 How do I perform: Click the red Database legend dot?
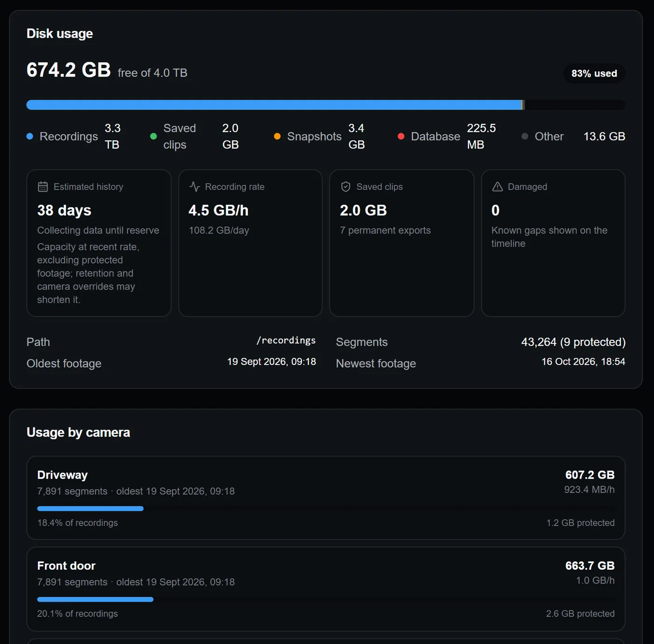coord(401,136)
